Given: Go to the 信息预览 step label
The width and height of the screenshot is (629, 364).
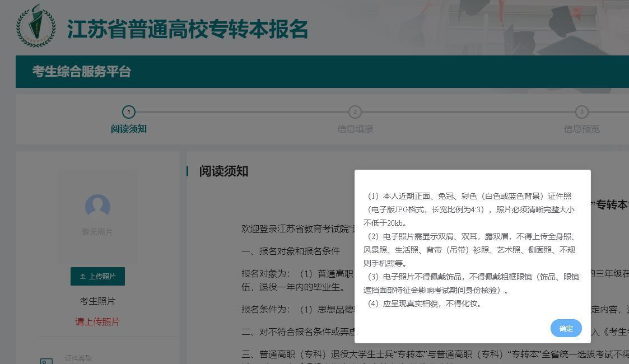Looking at the screenshot, I should 581,129.
